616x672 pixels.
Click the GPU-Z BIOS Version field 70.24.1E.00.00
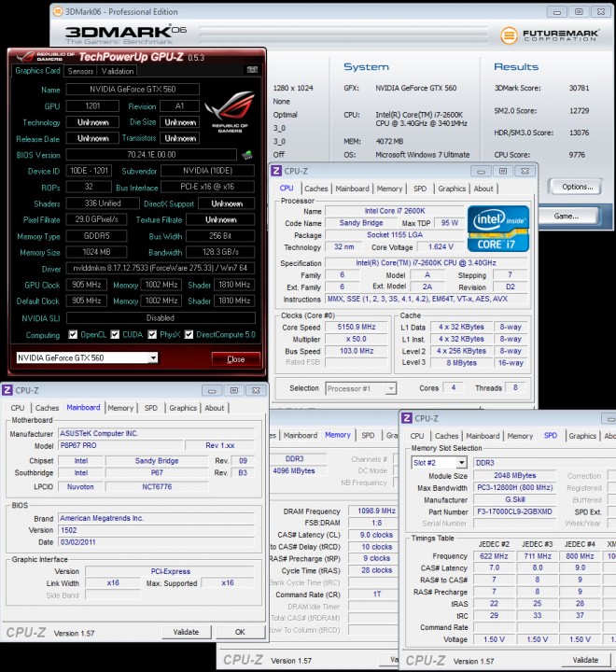tap(151, 155)
